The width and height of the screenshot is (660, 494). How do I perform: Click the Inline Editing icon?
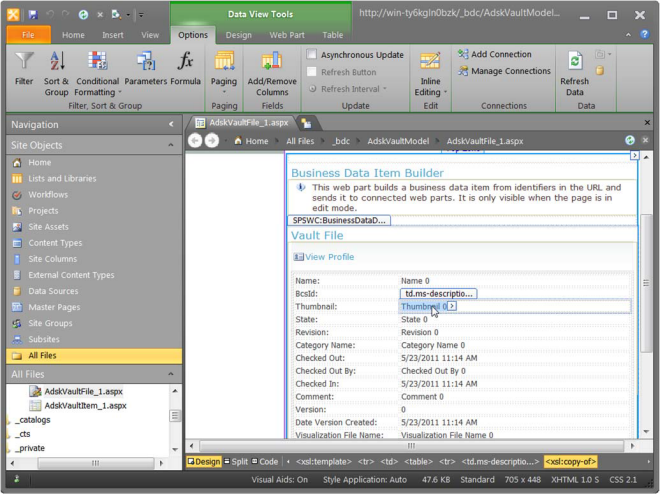430,61
